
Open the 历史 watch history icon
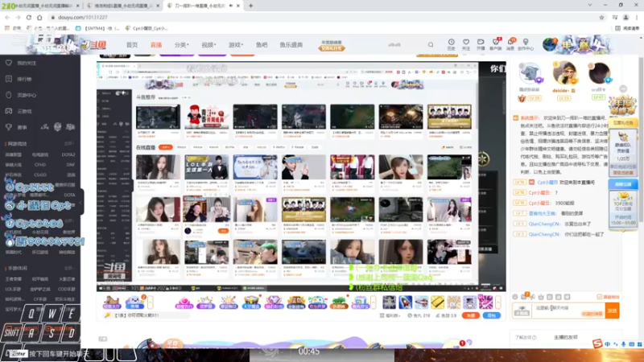coord(451,44)
